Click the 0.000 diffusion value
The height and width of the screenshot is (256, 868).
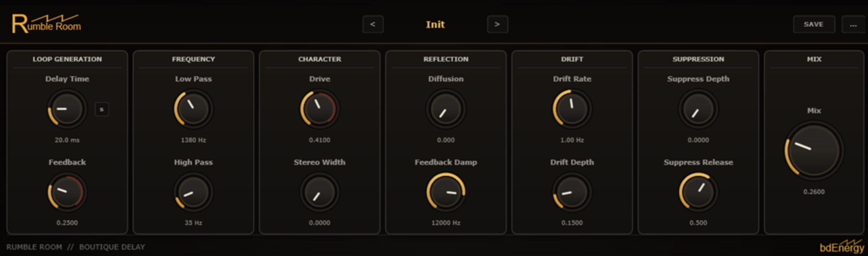[x=446, y=140]
